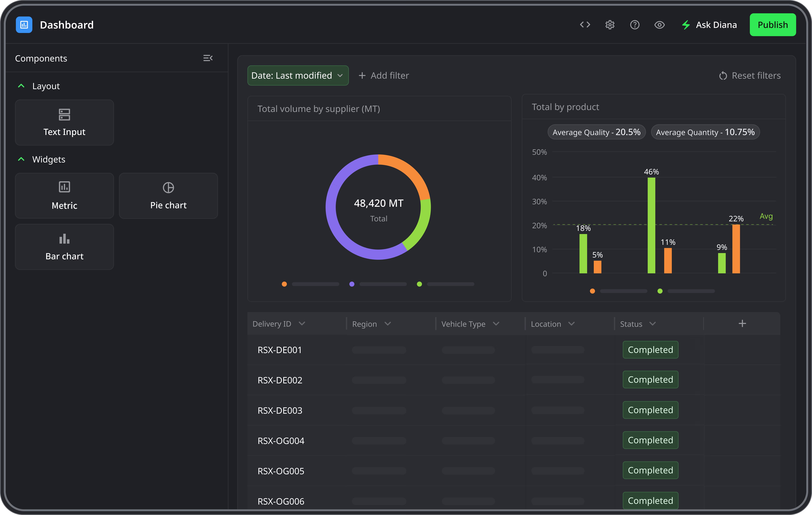Open settings gear icon in header

click(610, 25)
